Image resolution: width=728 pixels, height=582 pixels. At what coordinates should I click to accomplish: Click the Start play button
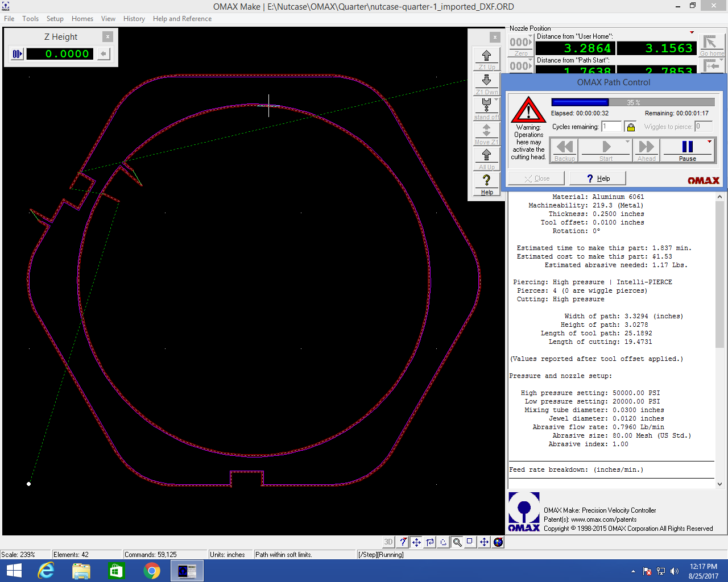[x=606, y=151]
